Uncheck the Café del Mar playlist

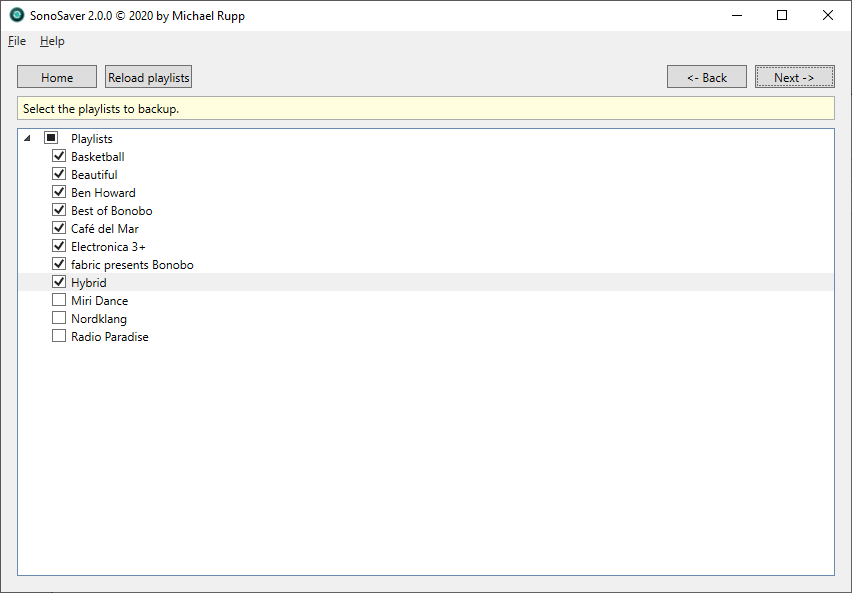coord(59,228)
